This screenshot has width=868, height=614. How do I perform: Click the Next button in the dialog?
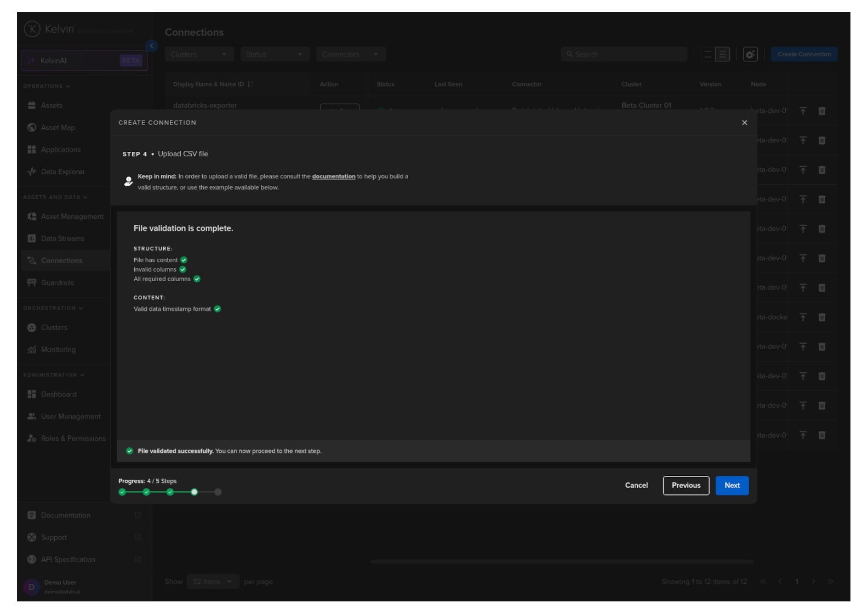point(732,485)
